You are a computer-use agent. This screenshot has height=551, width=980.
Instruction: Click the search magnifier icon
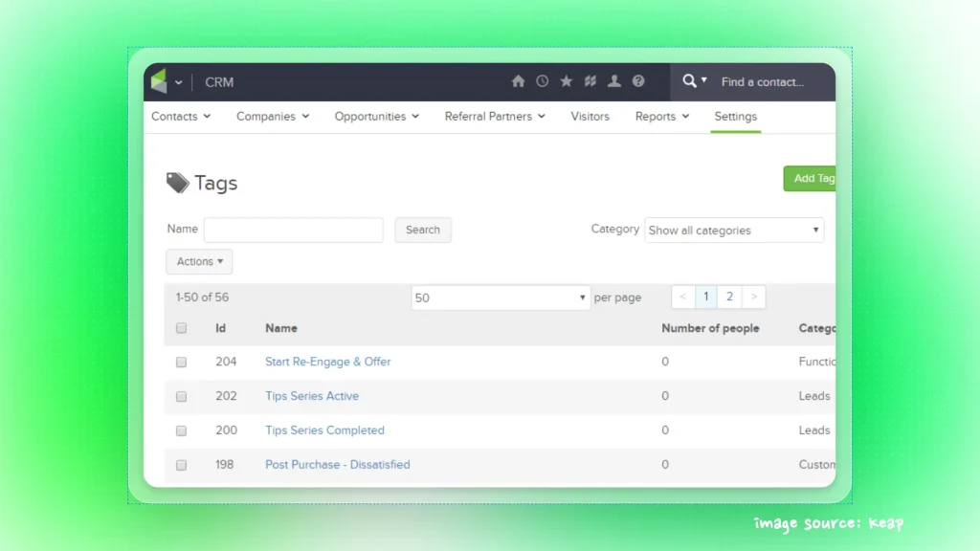[x=689, y=81]
